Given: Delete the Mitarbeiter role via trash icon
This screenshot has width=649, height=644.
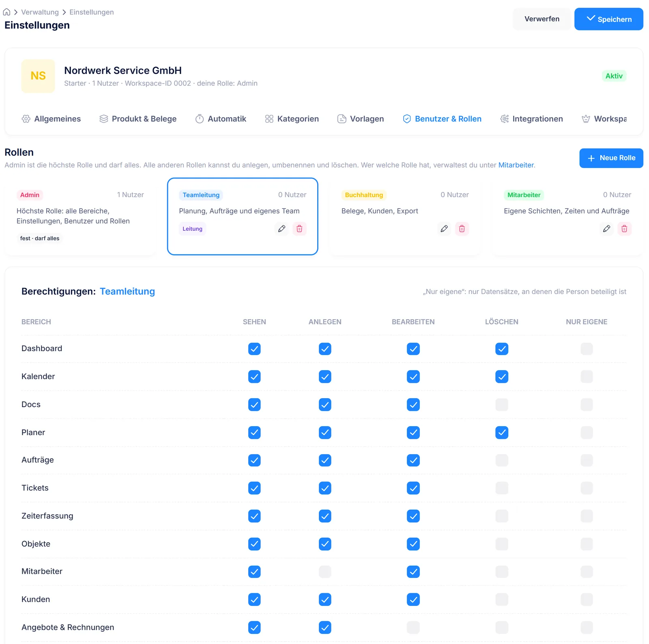Looking at the screenshot, I should coord(624,229).
